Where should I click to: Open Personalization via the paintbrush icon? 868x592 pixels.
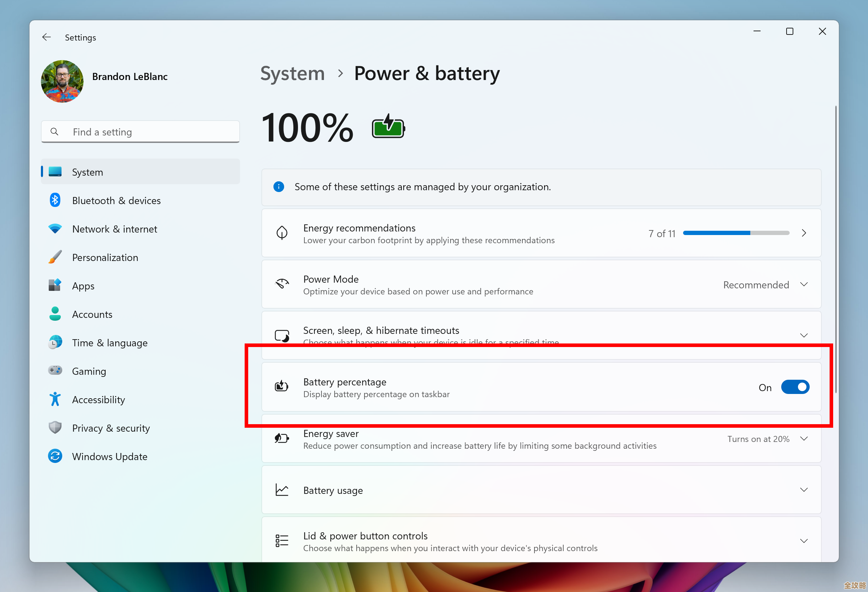coord(55,257)
